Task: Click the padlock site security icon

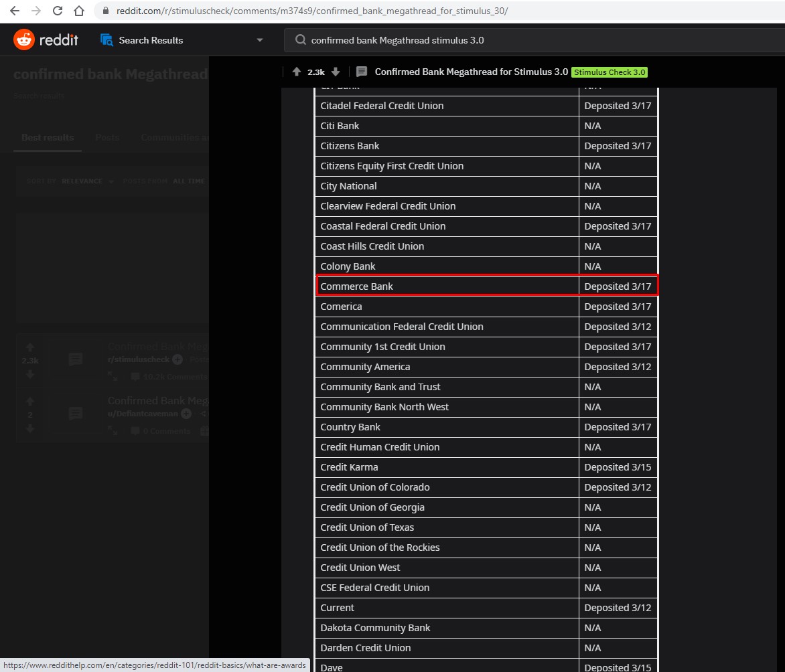Action: coord(106,11)
